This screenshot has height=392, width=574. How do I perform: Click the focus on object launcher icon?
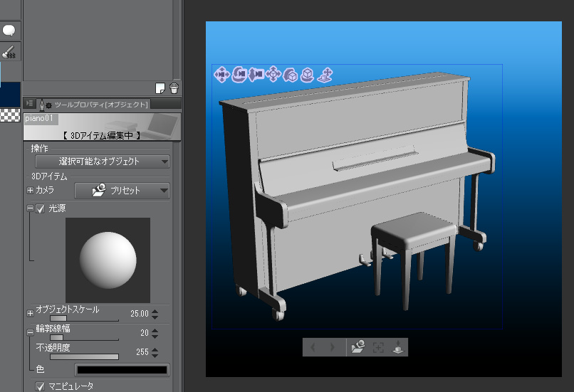[378, 347]
